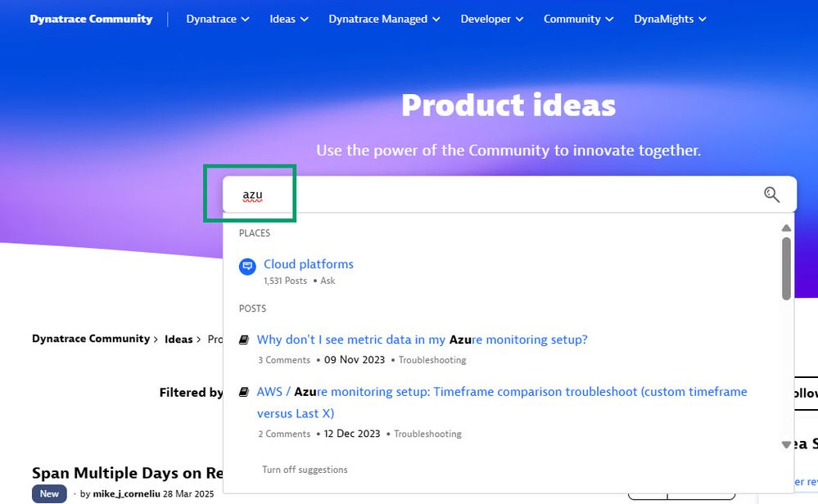Click the '09 Nov 2023' date text
This screenshot has width=818, height=504.
355,360
